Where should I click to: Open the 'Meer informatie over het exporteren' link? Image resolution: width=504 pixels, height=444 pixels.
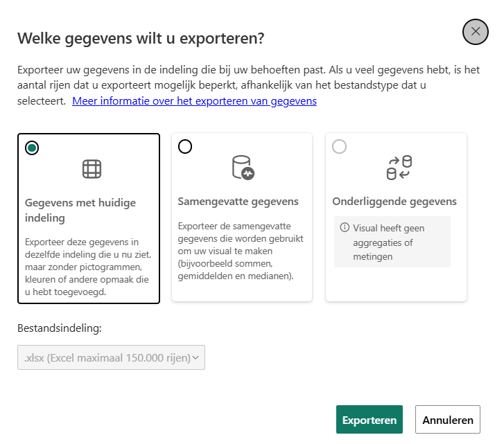(x=194, y=101)
